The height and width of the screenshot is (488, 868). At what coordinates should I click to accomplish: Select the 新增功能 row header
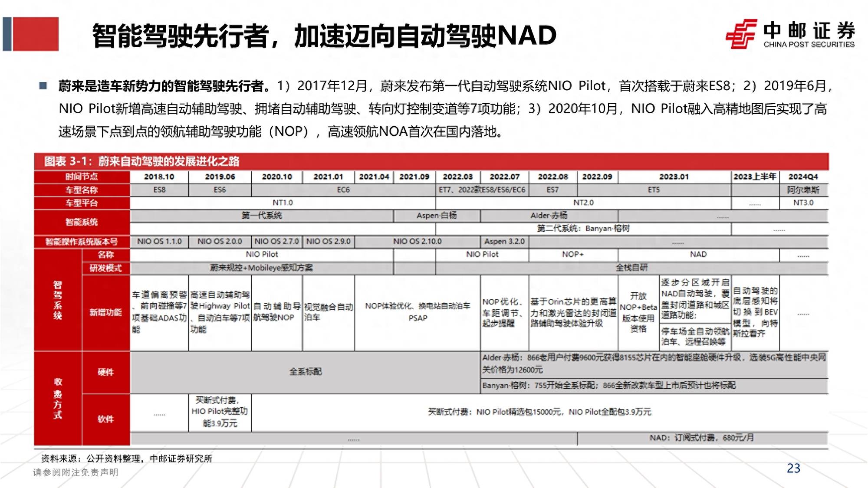coord(105,312)
